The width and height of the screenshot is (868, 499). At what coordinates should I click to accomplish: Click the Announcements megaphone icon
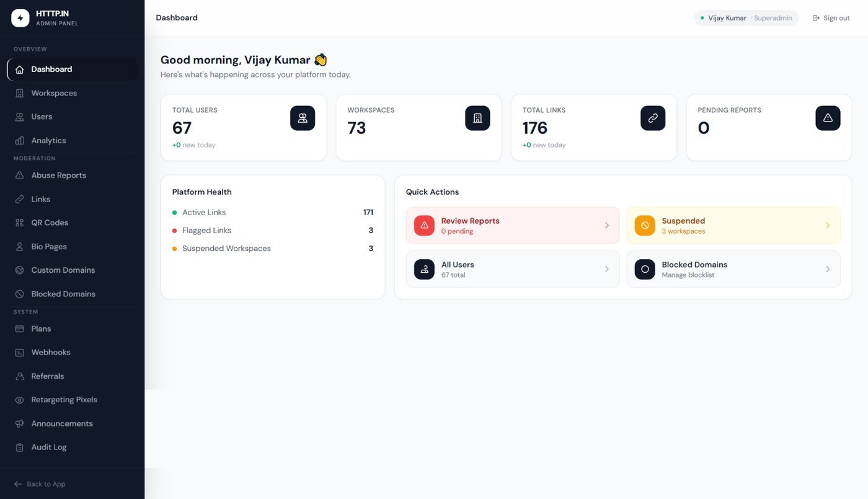click(x=20, y=423)
